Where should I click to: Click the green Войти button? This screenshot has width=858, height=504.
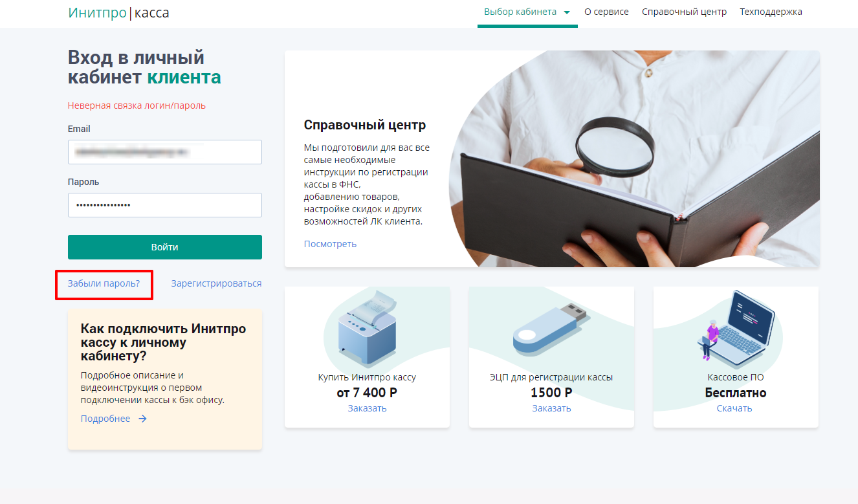click(165, 247)
